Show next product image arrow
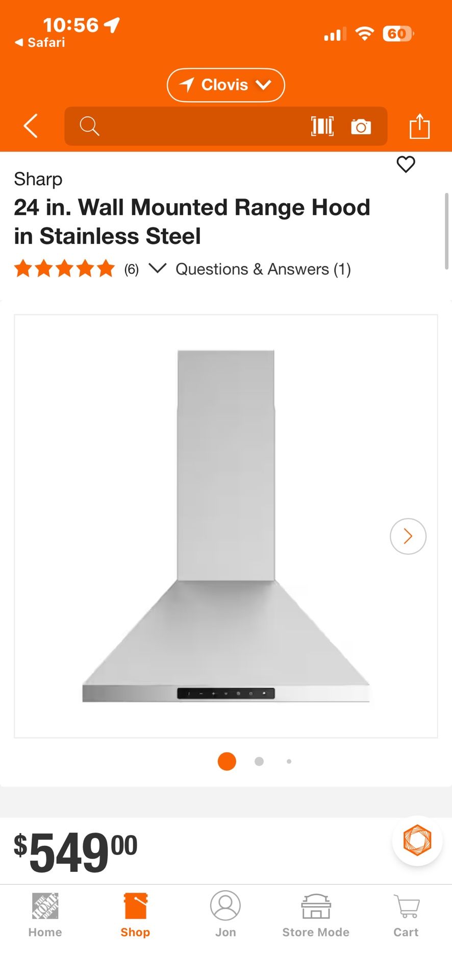 pos(408,536)
